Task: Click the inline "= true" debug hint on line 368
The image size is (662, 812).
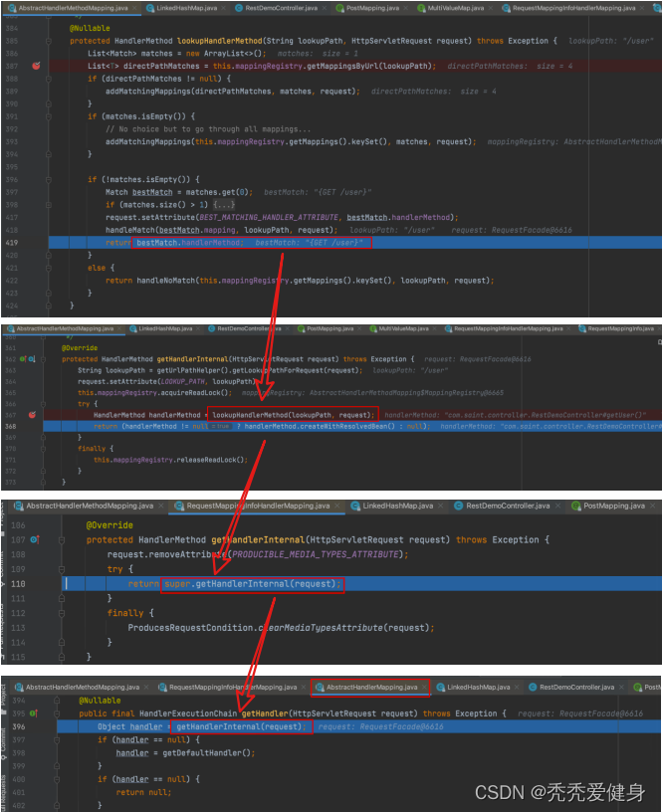Action: [221, 426]
